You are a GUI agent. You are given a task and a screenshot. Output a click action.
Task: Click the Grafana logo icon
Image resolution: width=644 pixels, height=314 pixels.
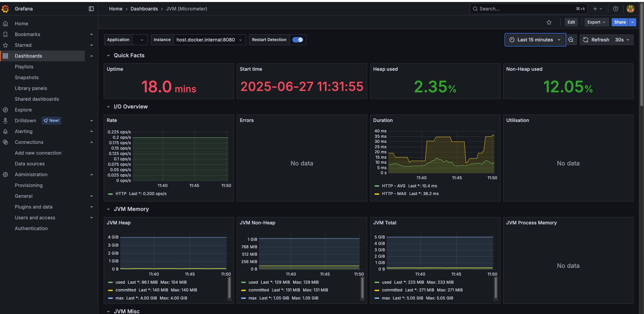[x=5, y=9]
